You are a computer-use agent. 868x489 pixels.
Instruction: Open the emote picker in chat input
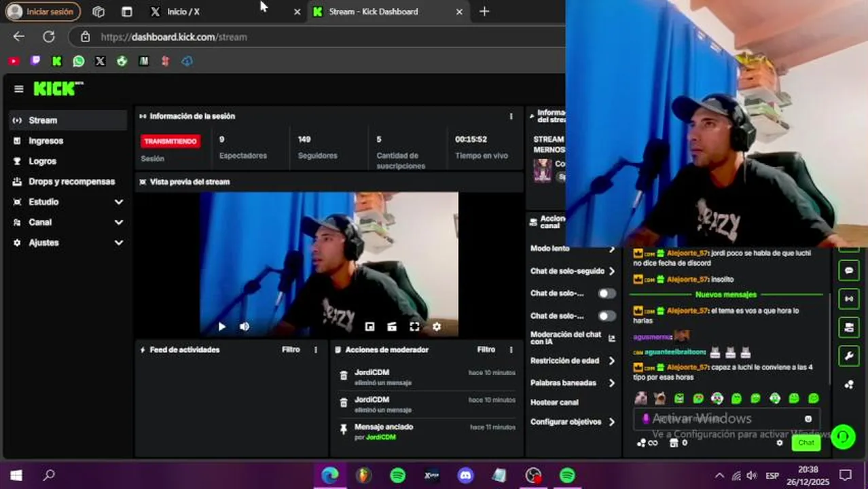coord(808,419)
